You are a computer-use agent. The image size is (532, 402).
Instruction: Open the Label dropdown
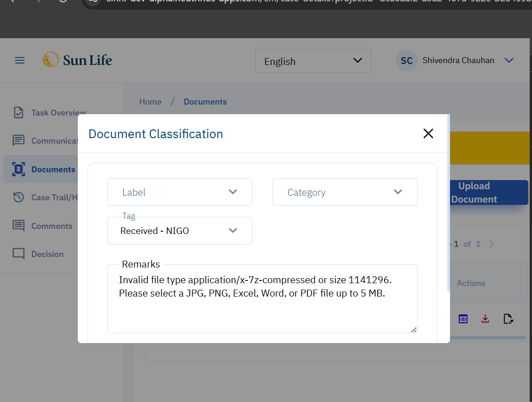pyautogui.click(x=180, y=192)
